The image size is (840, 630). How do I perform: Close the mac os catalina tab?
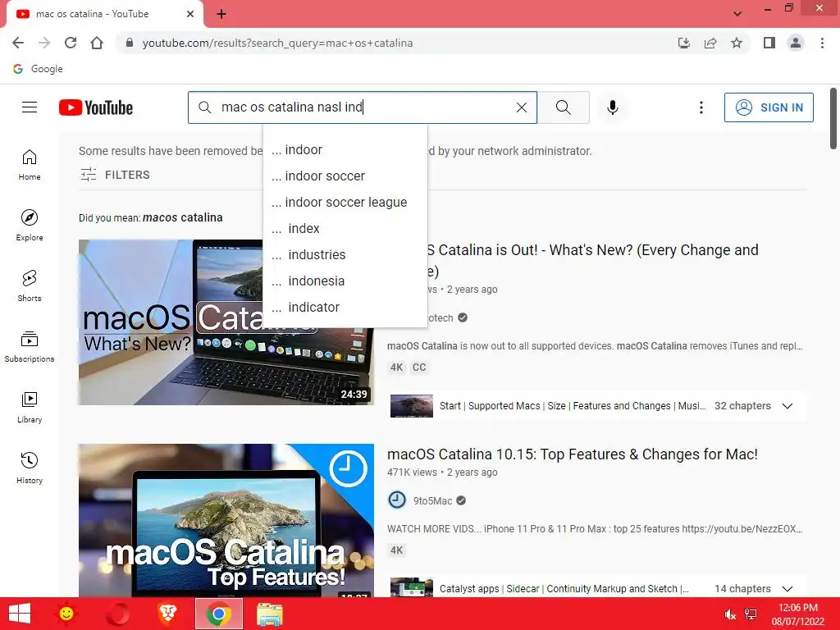point(190,14)
